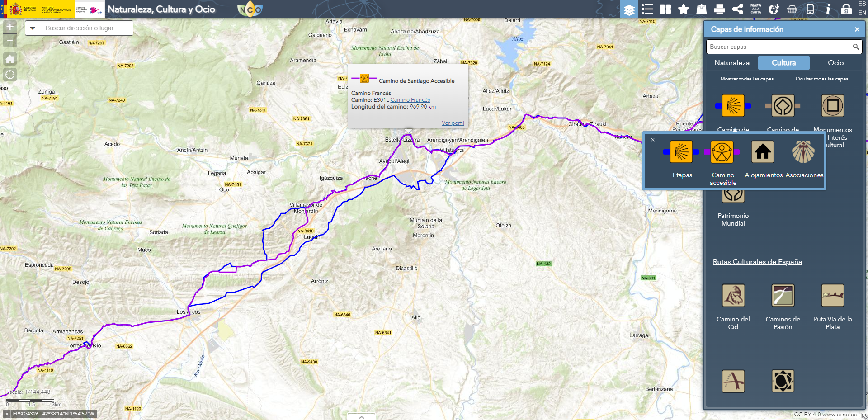This screenshot has height=420, width=868.
Task: Toggle the Asociaciones sublayer
Action: pyautogui.click(x=803, y=151)
